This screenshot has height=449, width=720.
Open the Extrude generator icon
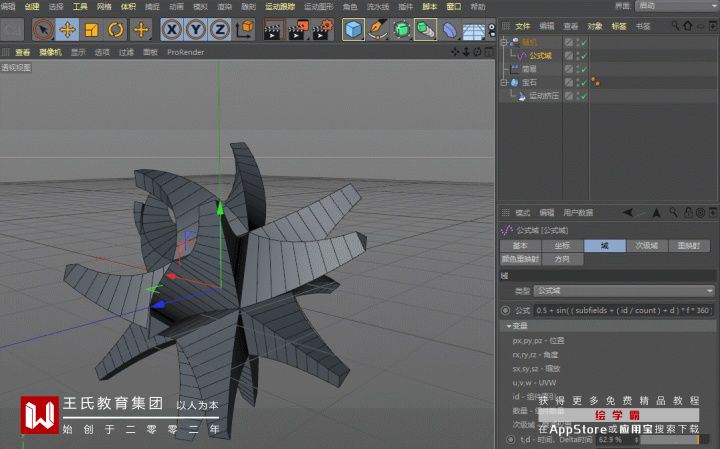426,30
